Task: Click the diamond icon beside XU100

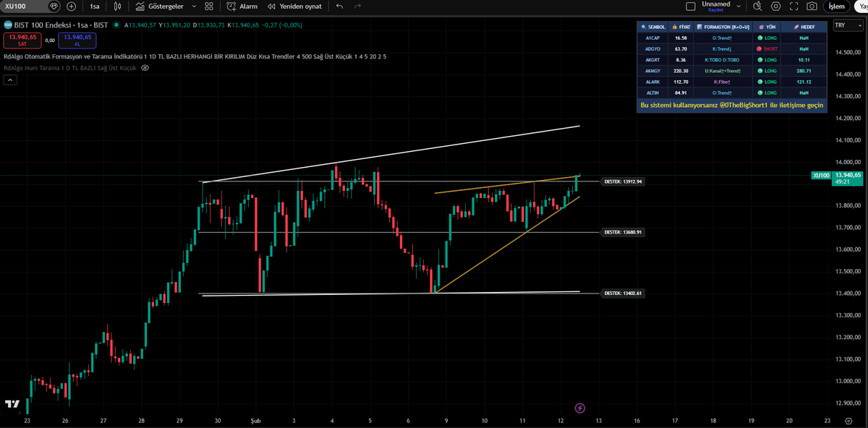Action: click(x=54, y=6)
